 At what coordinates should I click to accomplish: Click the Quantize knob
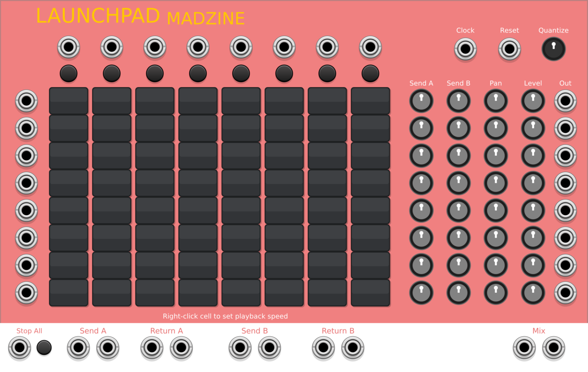554,49
